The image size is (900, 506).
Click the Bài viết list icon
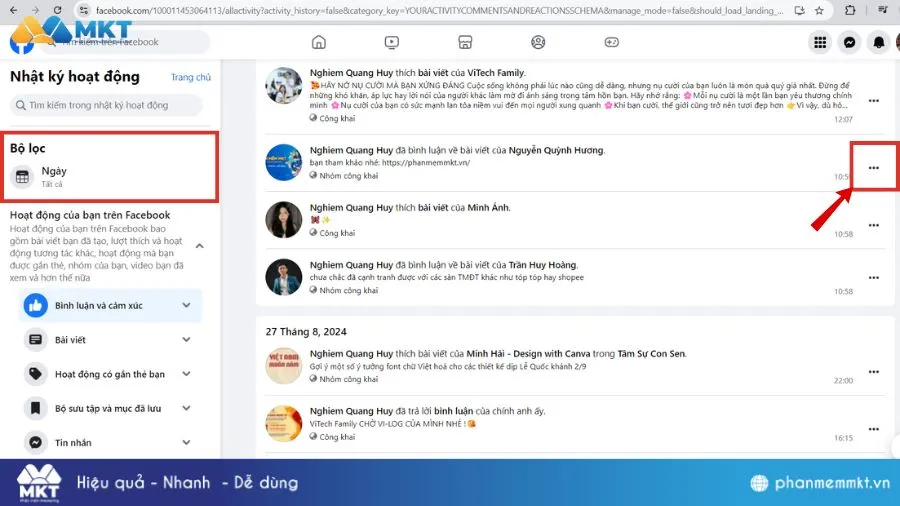pos(36,340)
